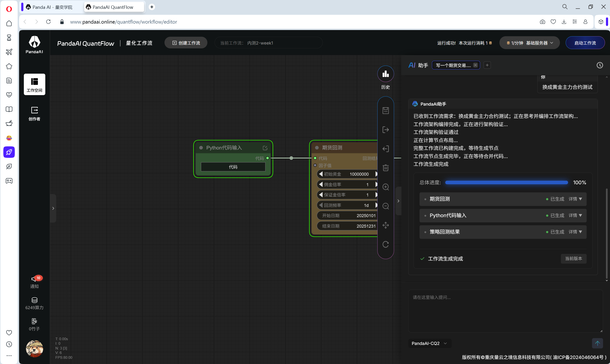Open the gamepad icon in Opera sidebar
This screenshot has height=364, width=610.
coord(9,181)
